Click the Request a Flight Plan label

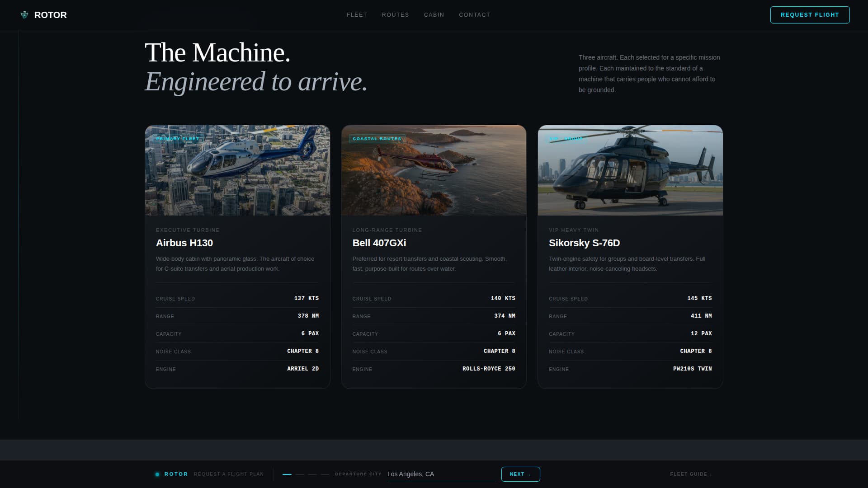click(229, 474)
